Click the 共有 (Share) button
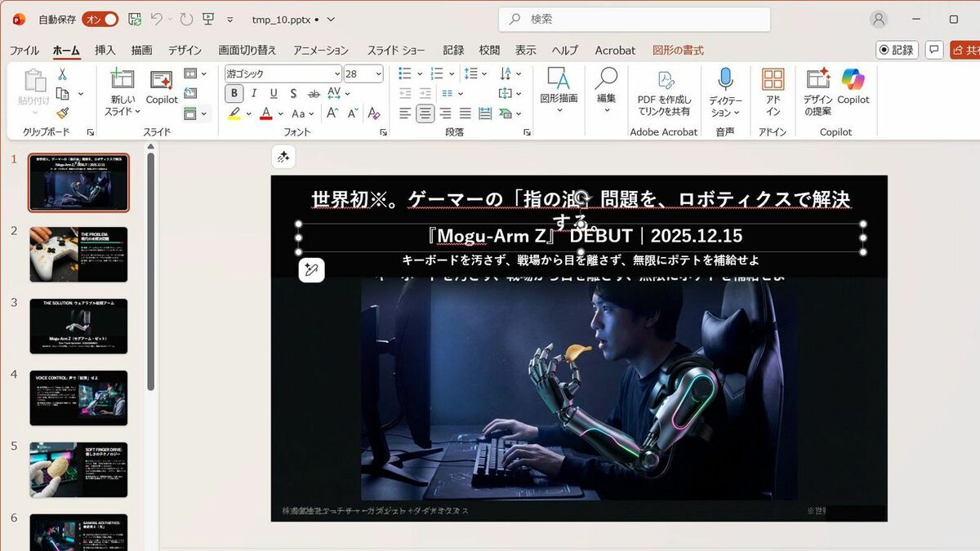The width and height of the screenshot is (980, 551). pos(967,50)
